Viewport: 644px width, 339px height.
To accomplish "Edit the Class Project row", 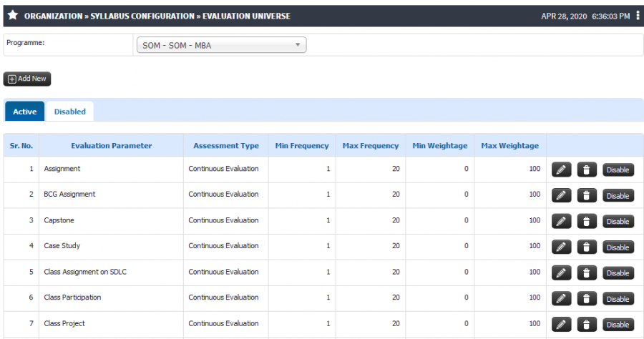I will pyautogui.click(x=561, y=325).
